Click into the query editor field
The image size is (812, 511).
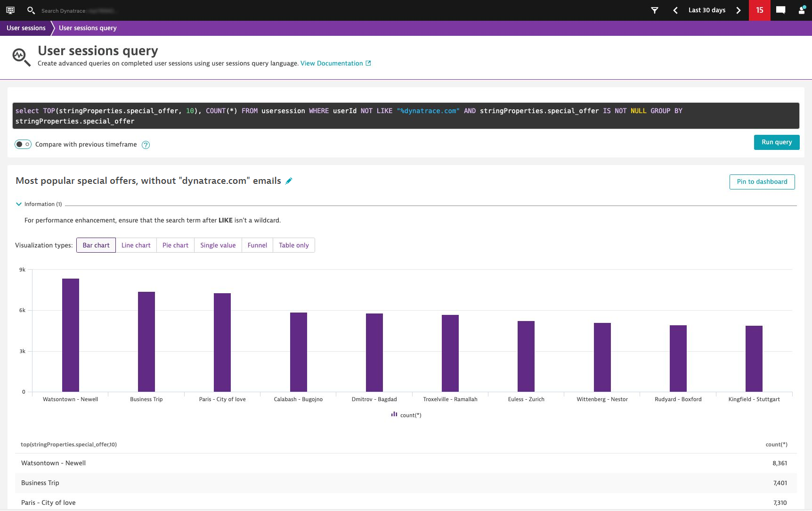406,116
